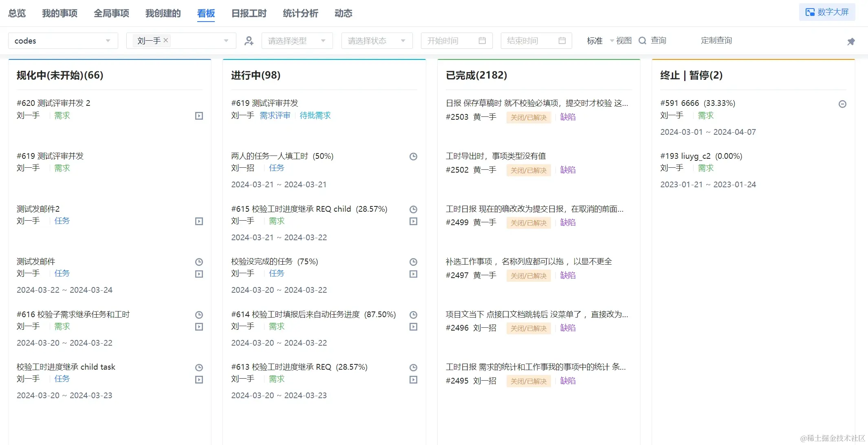This screenshot has height=445, width=868.
Task: Click the circle-minus icon on #591 6666
Action: pos(842,104)
